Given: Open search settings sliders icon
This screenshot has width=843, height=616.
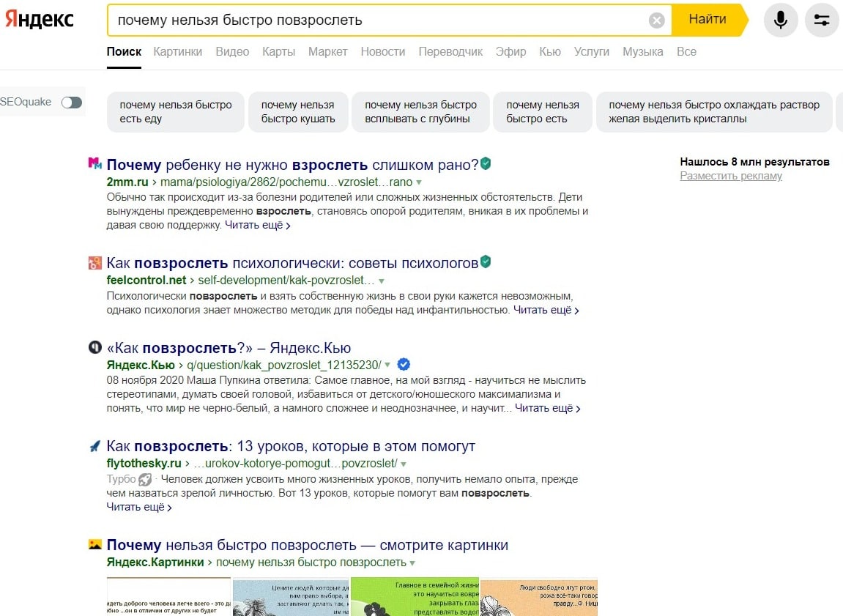Looking at the screenshot, I should (822, 20).
